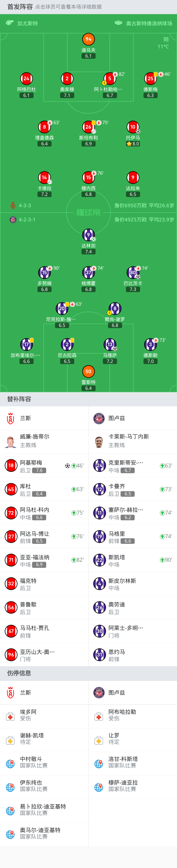This screenshot has width=177, height=868.
Task: Select substitute 阿基耶梅 number 18
Action: (x=11, y=465)
